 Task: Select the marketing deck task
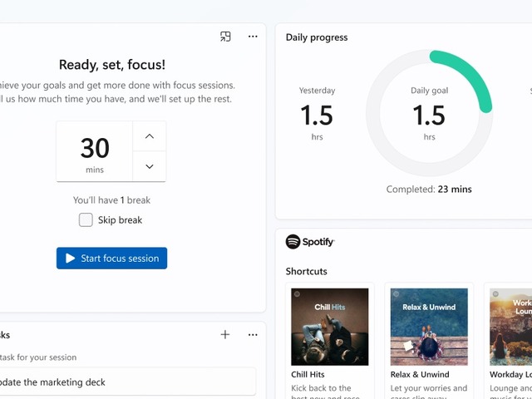tap(125, 382)
